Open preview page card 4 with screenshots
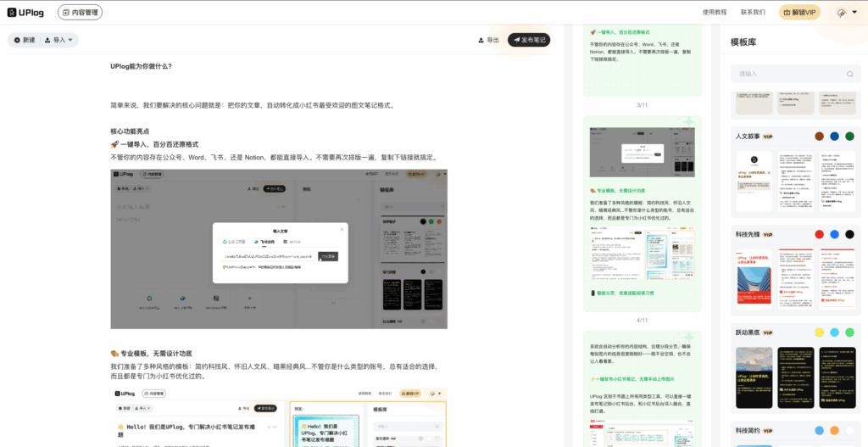This screenshot has width=868, height=447. pos(643,213)
